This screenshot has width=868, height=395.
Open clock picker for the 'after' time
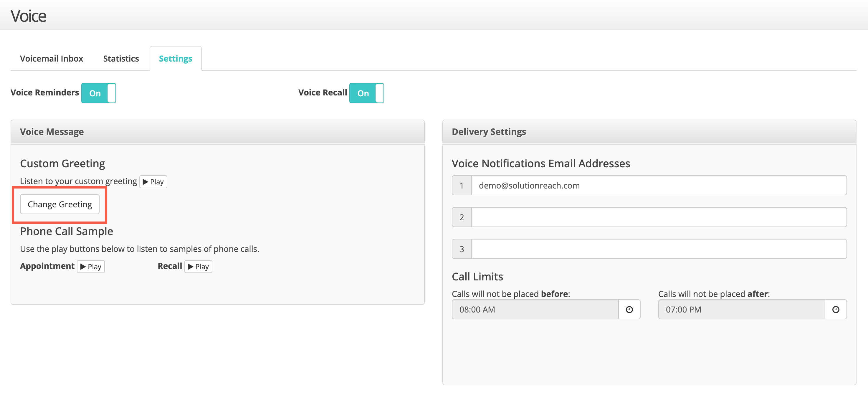point(836,309)
